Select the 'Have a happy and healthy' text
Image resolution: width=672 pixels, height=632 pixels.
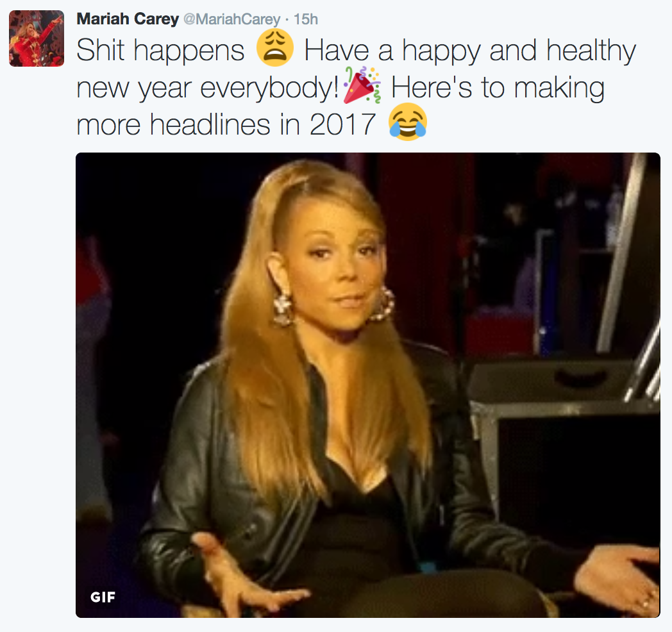(470, 51)
